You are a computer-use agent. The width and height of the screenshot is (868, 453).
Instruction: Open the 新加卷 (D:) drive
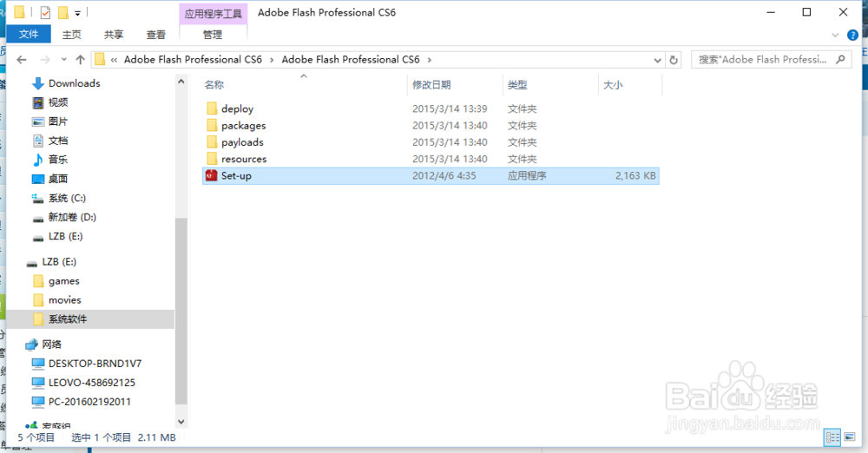click(72, 217)
